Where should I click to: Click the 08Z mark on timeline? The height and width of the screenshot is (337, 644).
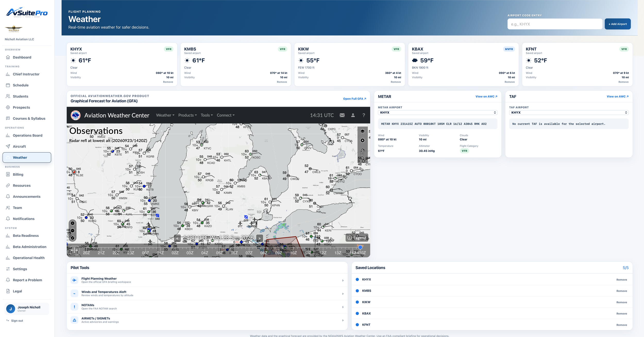[x=264, y=253]
